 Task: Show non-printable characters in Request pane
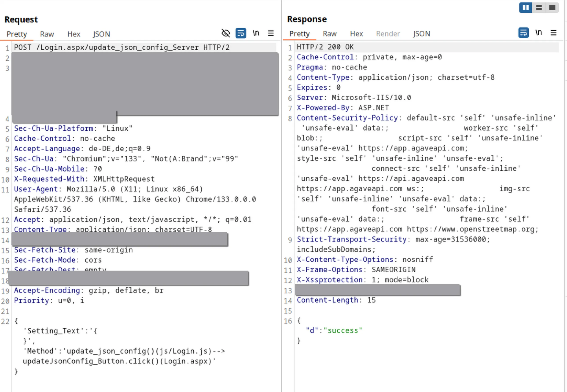click(256, 33)
